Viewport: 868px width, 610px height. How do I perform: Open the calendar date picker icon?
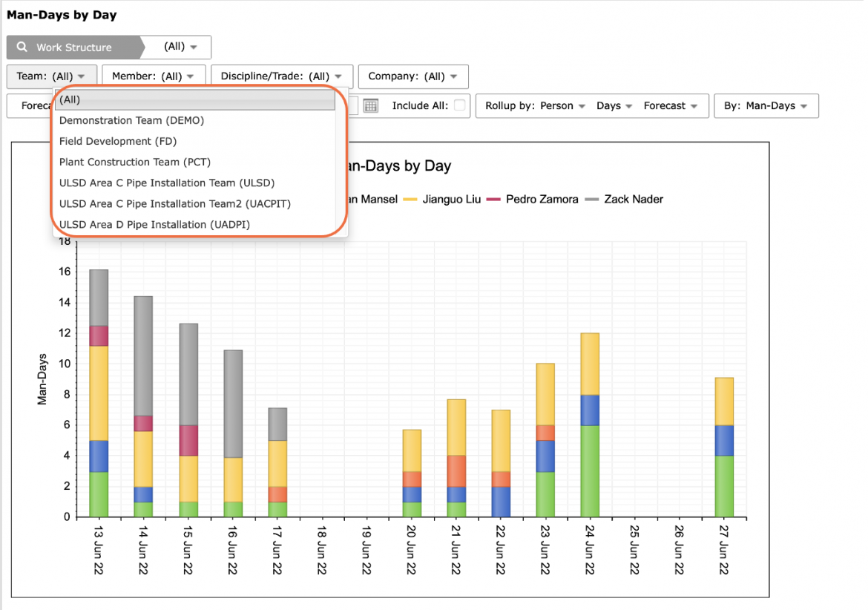(371, 105)
